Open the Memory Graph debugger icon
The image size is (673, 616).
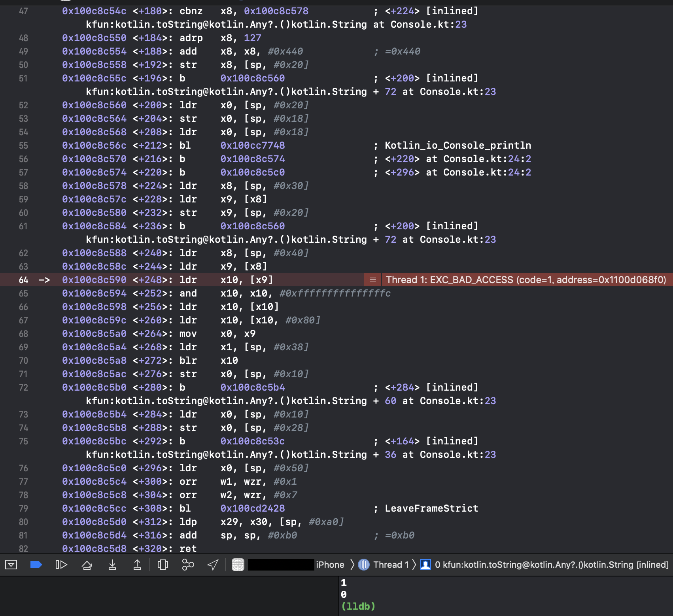click(187, 565)
